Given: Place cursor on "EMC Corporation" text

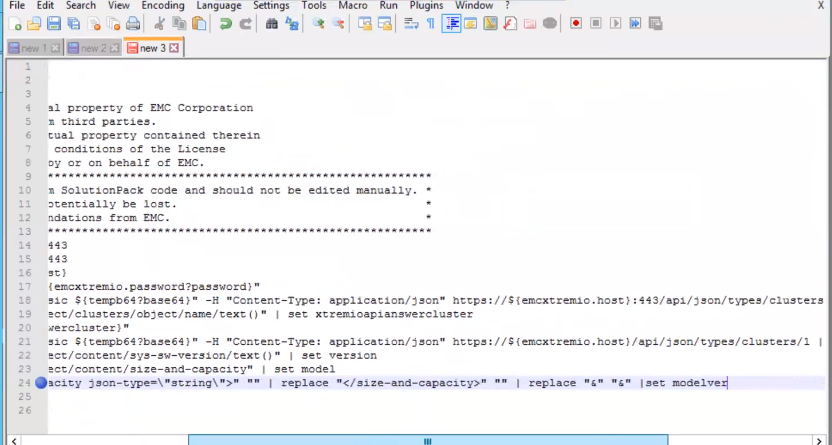Looking at the screenshot, I should pos(202,108).
